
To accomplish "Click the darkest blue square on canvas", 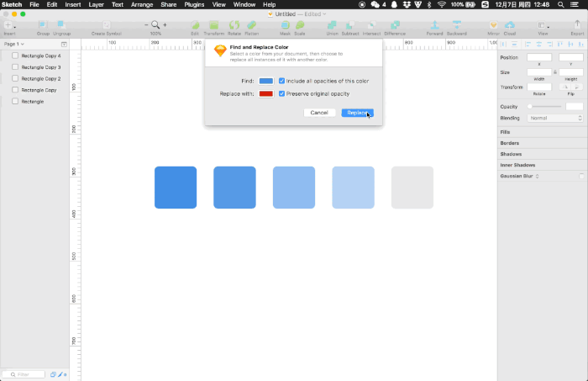I will point(176,188).
